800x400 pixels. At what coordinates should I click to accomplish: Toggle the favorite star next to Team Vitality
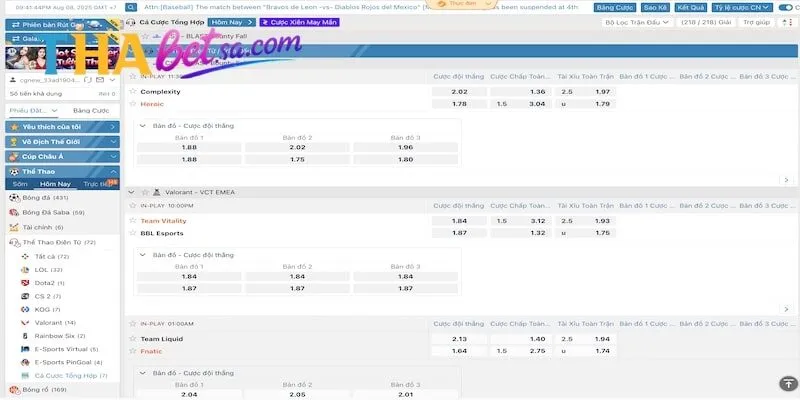click(133, 220)
